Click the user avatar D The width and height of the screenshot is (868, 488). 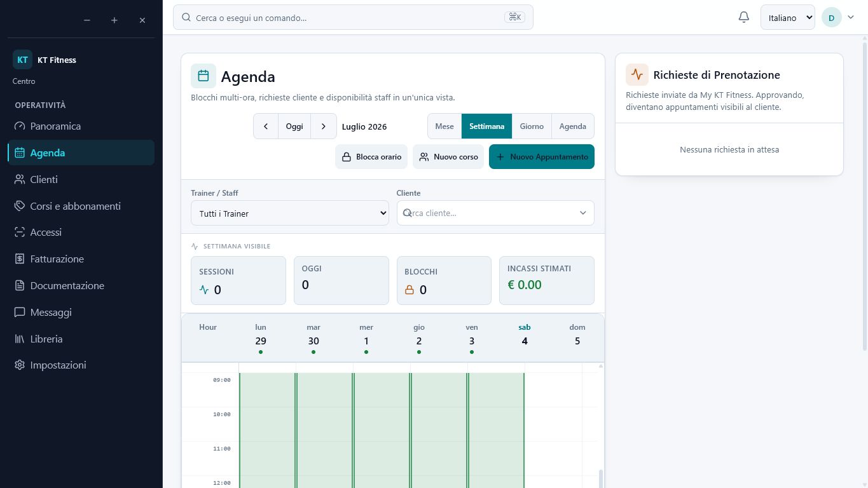coord(832,18)
